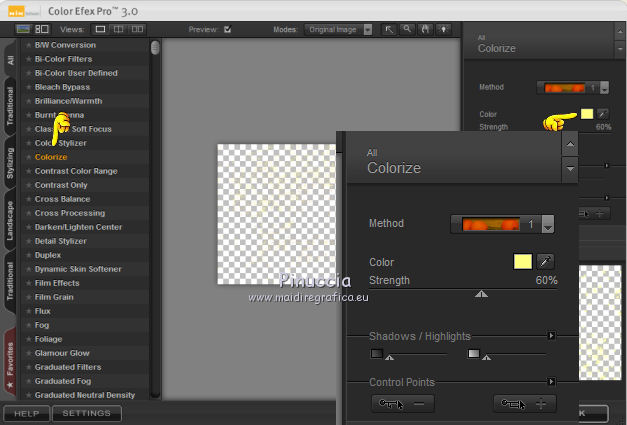Click the image thumbnail icon at toolbar start
627x425 pixels.
click(23, 29)
